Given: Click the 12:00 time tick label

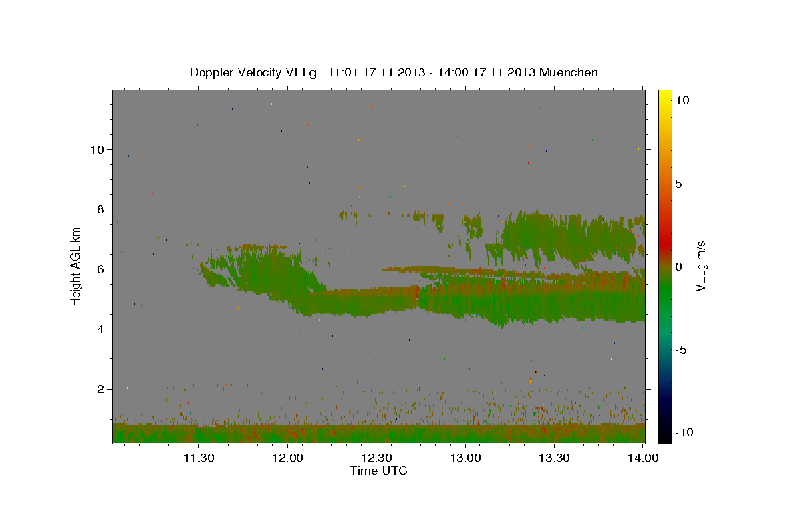Looking at the screenshot, I should (x=287, y=458).
